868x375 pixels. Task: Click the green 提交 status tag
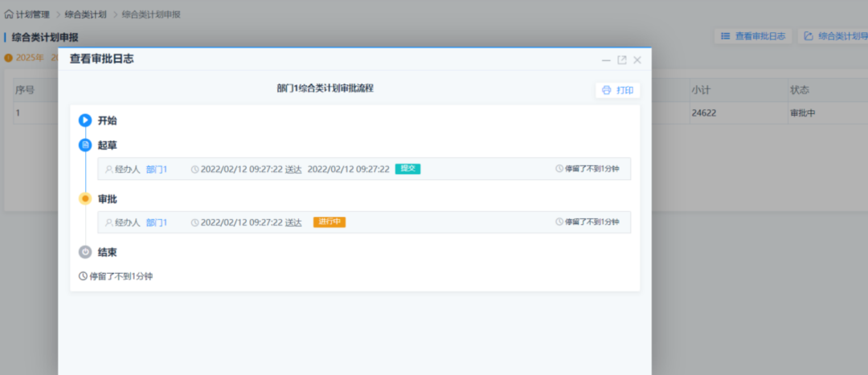407,169
